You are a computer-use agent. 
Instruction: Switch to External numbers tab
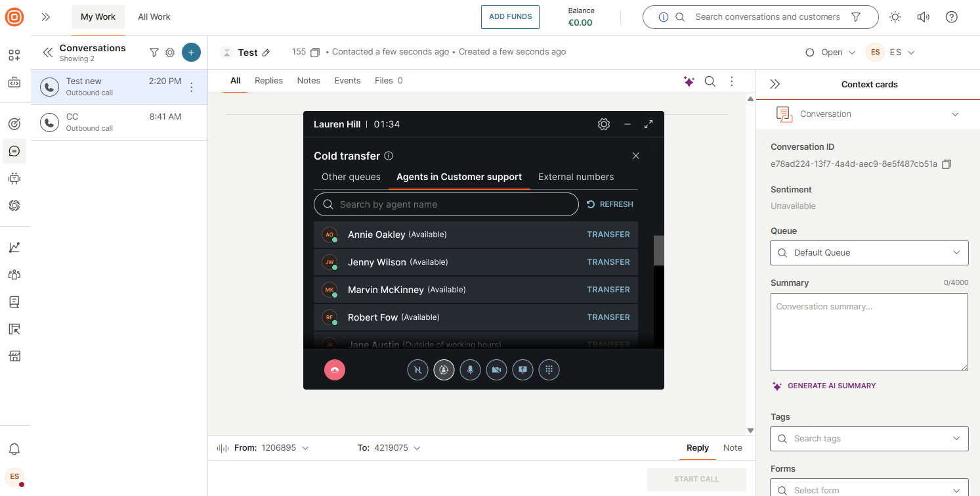coord(576,177)
